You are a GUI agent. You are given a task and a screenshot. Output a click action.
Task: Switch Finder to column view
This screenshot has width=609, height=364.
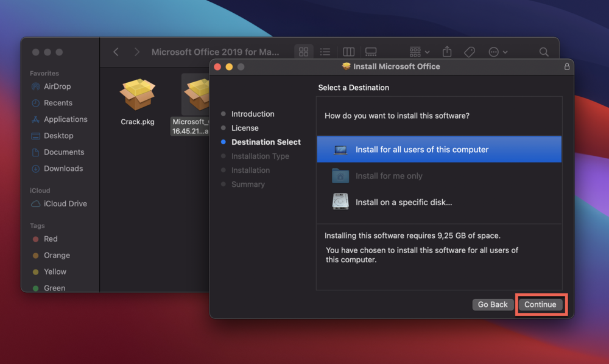point(348,52)
